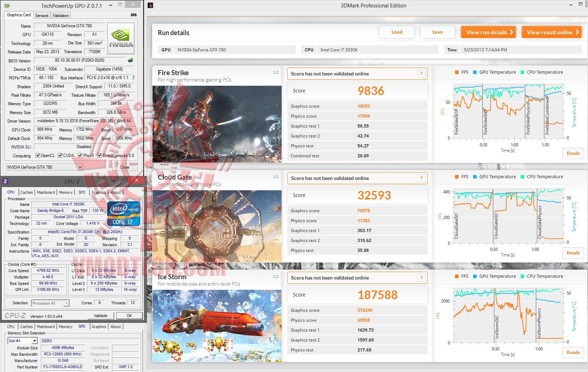
Task: Click the 3DMark title bar app icon
Action: pos(150,5)
